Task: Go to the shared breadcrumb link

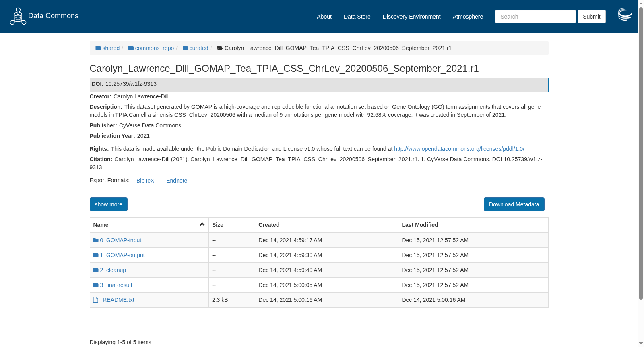Action: coord(111,48)
